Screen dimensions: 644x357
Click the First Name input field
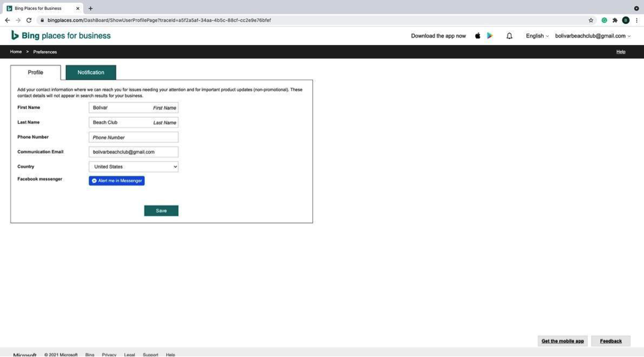click(133, 108)
